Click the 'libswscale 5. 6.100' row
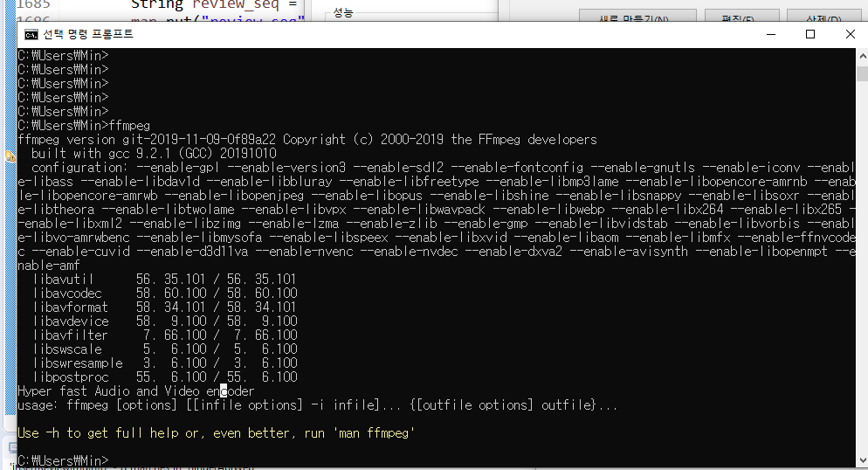Screen dimensions: 868x470 pyautogui.click(x=164, y=349)
